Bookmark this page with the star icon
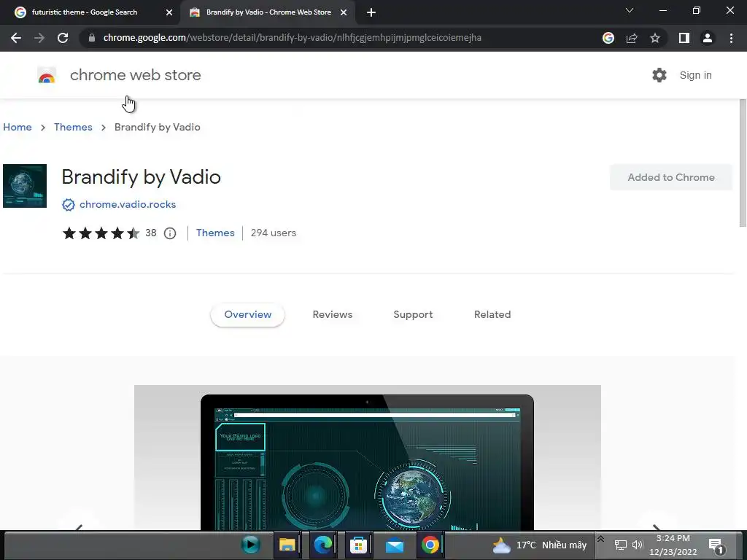 [655, 38]
